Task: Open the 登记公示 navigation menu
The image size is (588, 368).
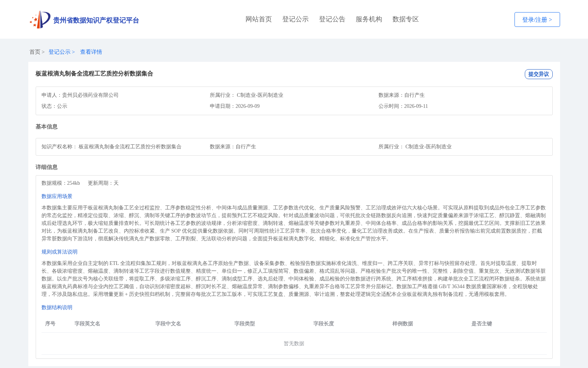Action: click(x=295, y=19)
